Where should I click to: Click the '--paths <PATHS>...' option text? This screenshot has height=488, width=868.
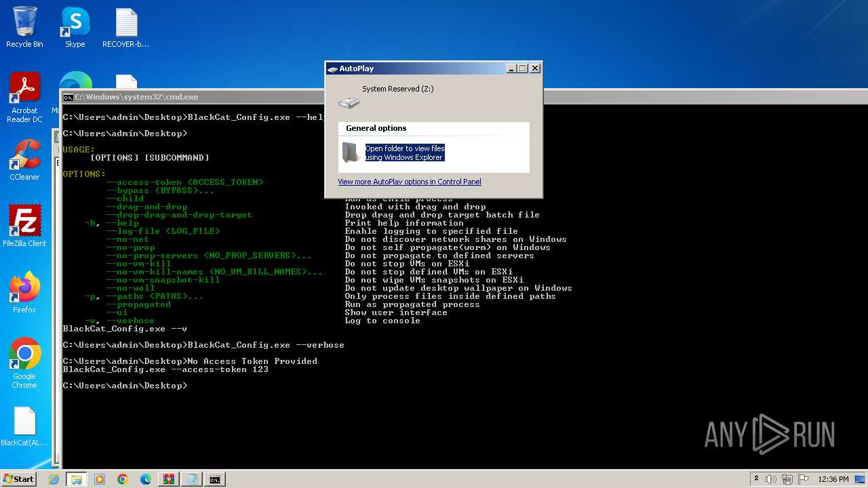coord(155,296)
